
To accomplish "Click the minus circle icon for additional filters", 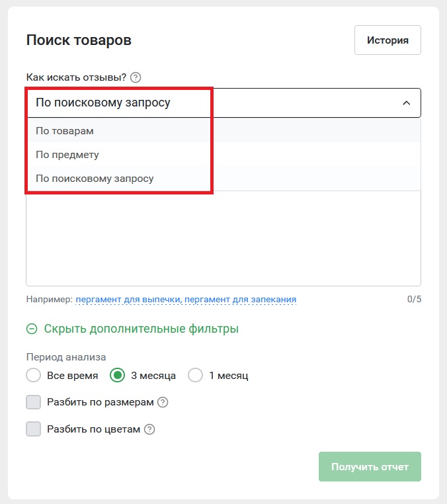I will click(32, 329).
